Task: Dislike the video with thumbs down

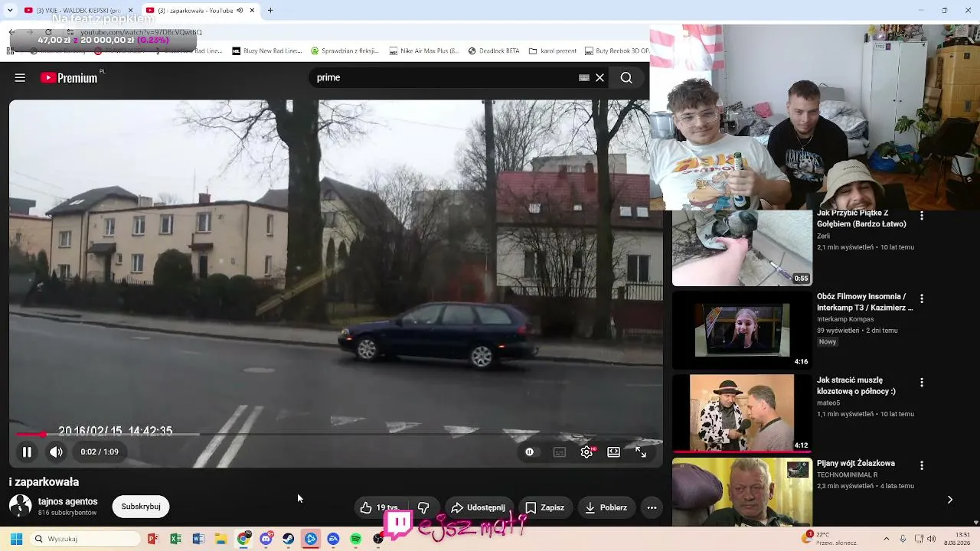Action: (x=423, y=507)
